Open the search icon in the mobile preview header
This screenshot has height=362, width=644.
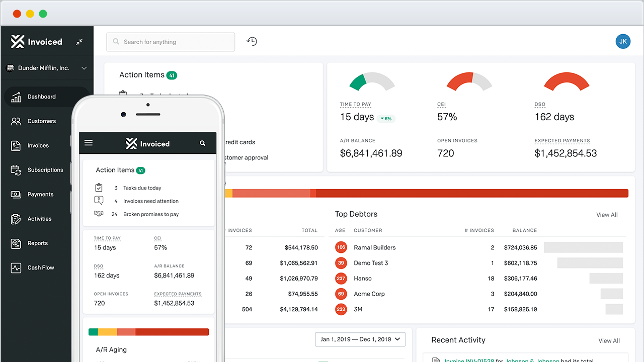[x=203, y=143]
